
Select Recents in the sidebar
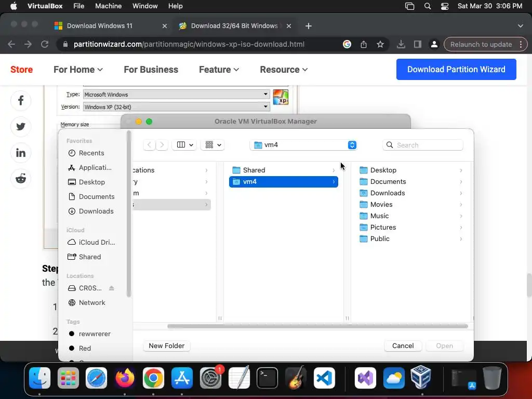pyautogui.click(x=91, y=153)
